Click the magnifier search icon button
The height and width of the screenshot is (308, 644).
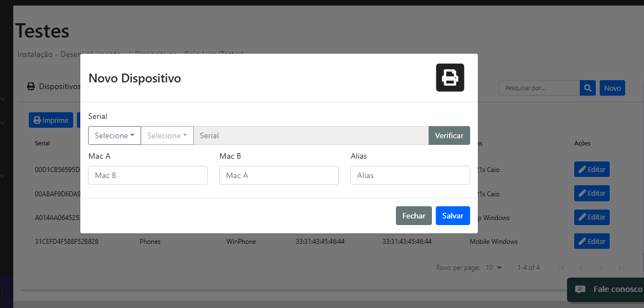(588, 88)
